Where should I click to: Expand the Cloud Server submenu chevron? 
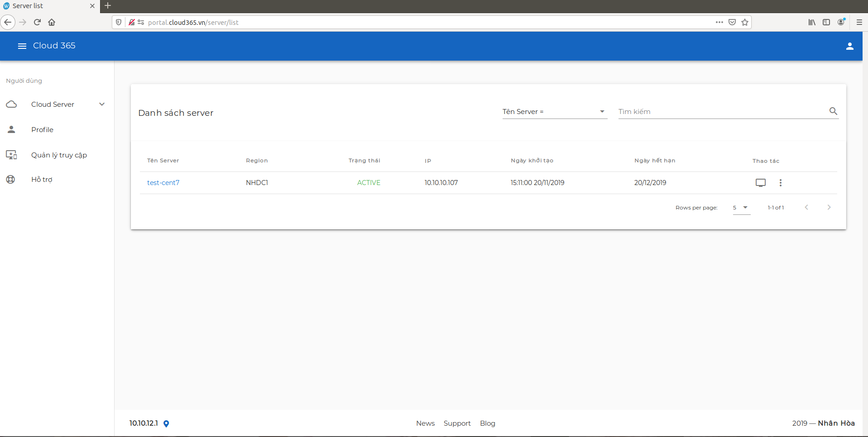(102, 104)
